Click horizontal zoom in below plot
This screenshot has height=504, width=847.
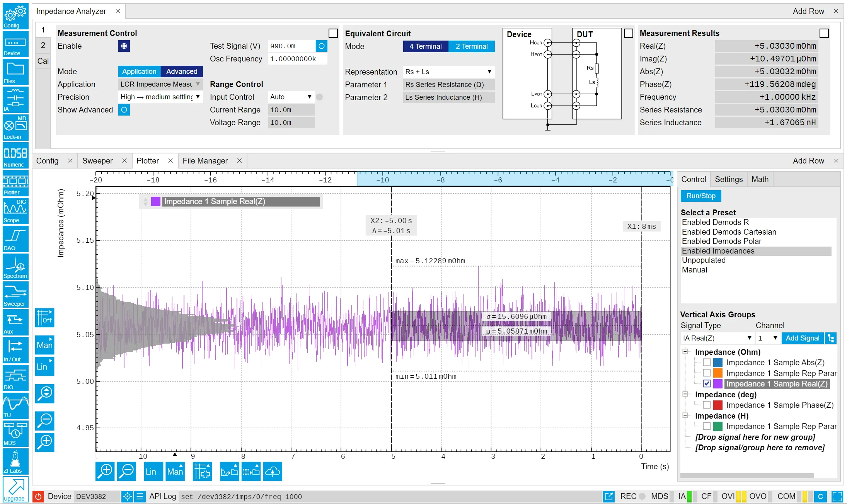tap(105, 471)
